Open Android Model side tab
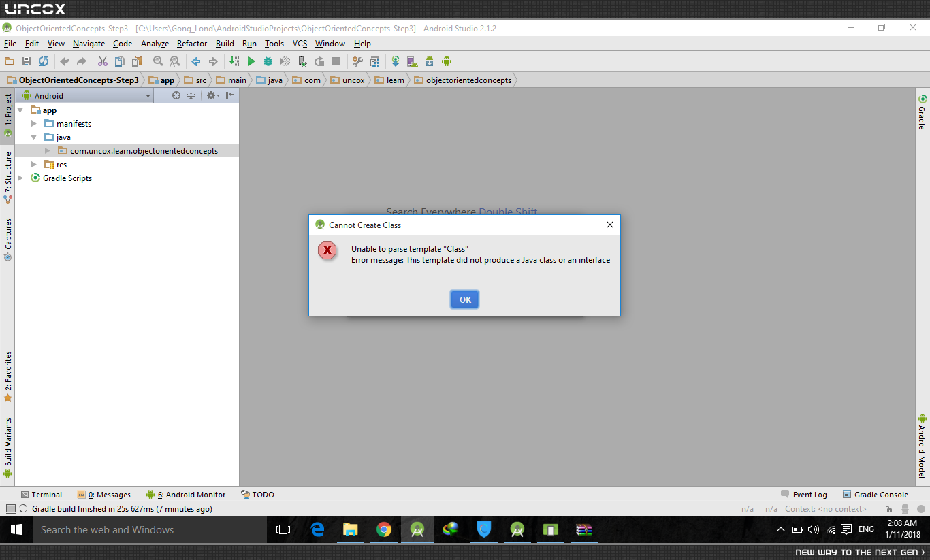Screen dimensions: 930x560 click(x=923, y=446)
